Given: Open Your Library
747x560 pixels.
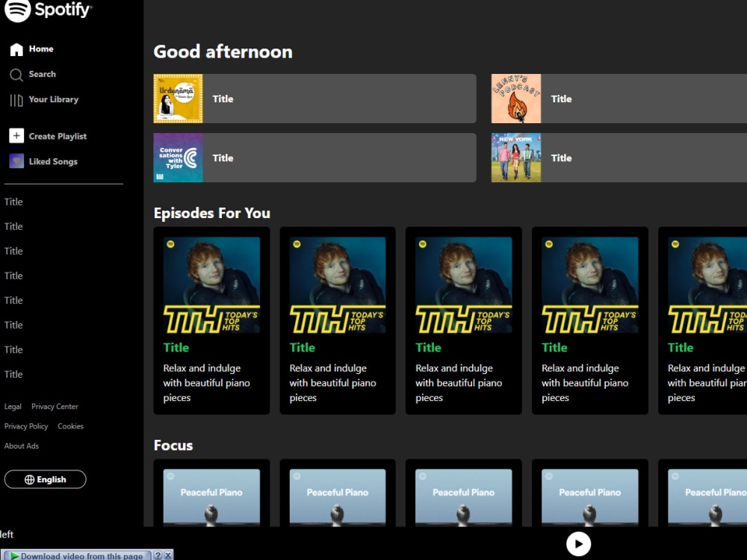Looking at the screenshot, I should [x=44, y=99].
